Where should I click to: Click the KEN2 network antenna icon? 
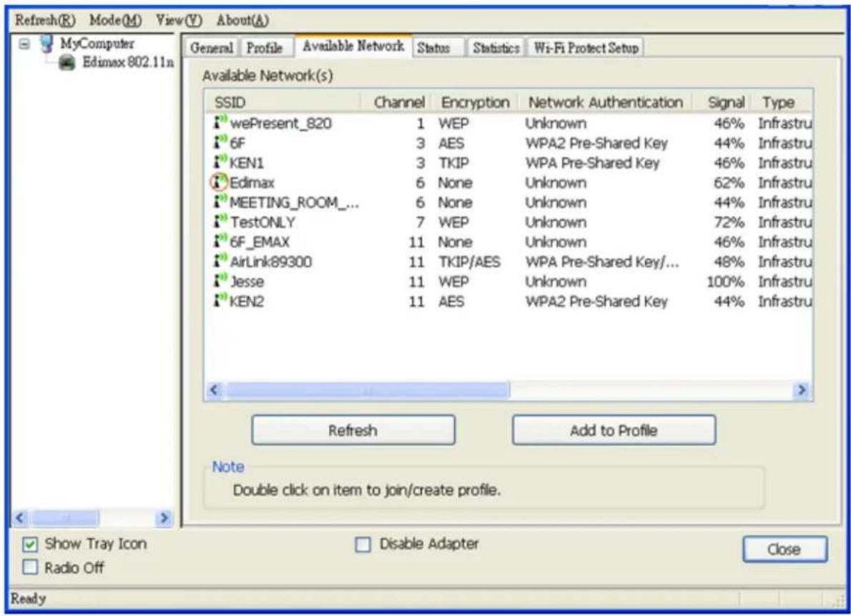tap(220, 301)
